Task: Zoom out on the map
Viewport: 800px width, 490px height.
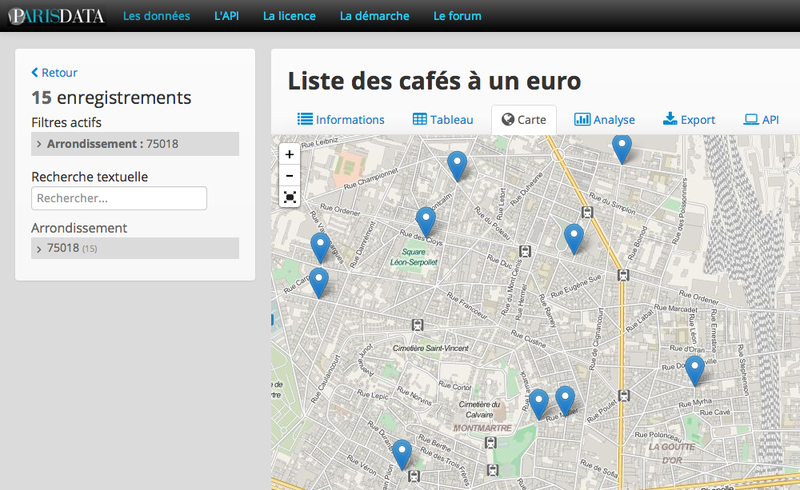Action: coord(290,176)
